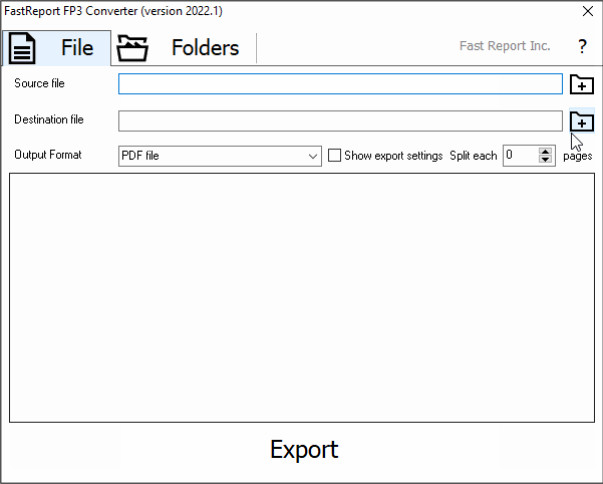
Task: Focus the Destination file input field
Action: [x=340, y=121]
